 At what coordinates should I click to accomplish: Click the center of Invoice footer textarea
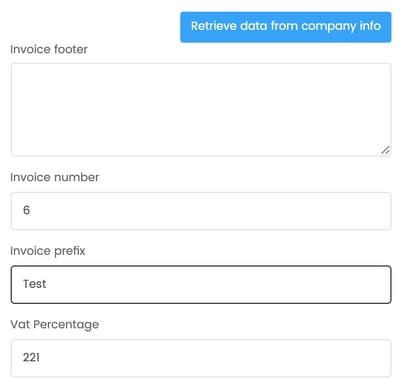tap(201, 110)
